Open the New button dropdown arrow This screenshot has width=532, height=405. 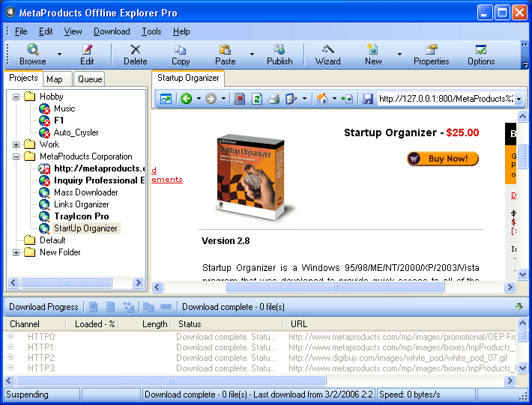pyautogui.click(x=399, y=54)
